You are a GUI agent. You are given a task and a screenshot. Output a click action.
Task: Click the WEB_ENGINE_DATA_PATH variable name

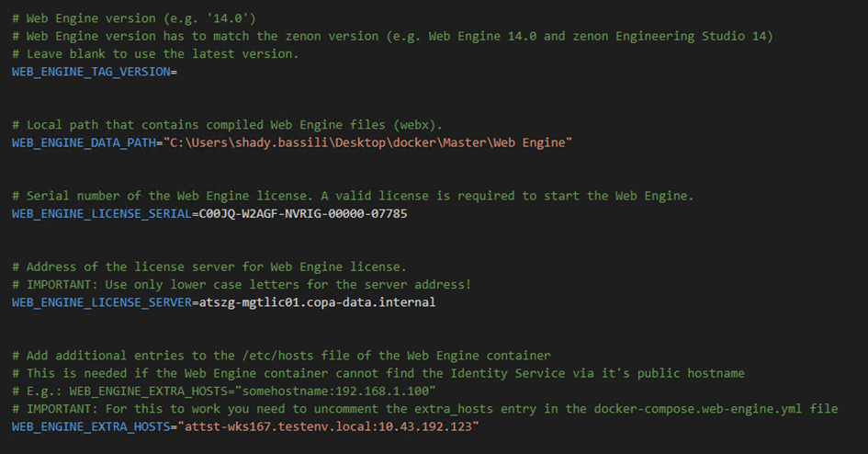(84, 142)
